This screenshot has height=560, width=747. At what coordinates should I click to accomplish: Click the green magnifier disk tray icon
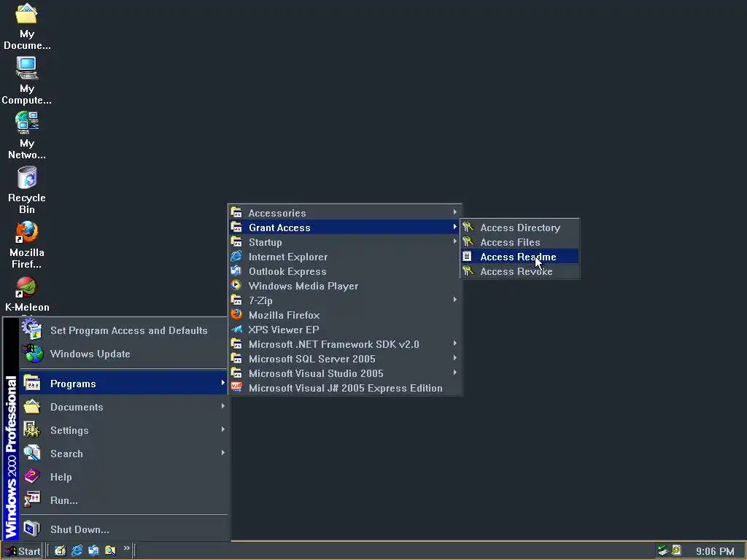676,551
